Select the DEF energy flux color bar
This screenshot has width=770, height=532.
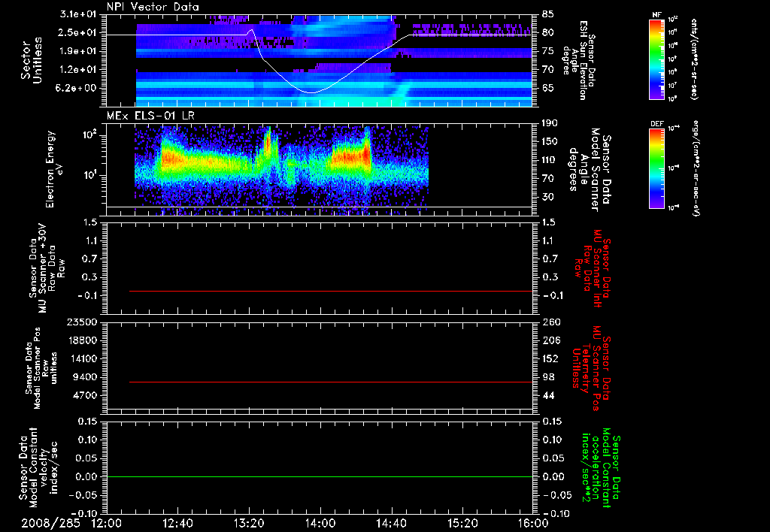656,168
